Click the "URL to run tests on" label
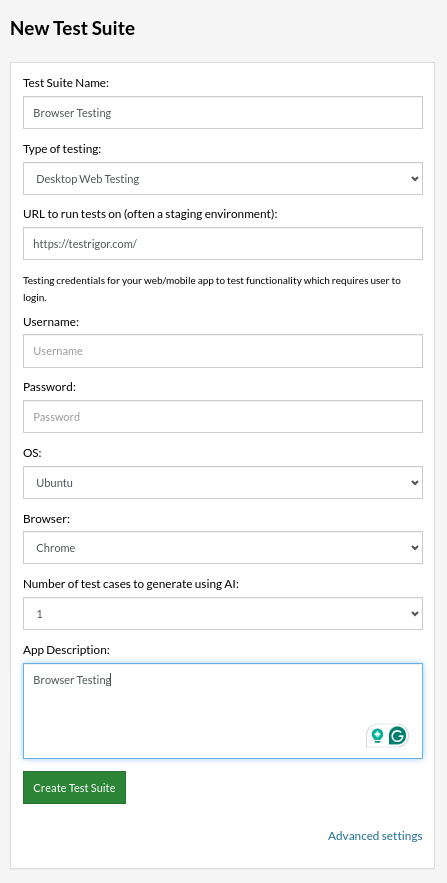Screen dimensions: 447x883 tap(150, 215)
